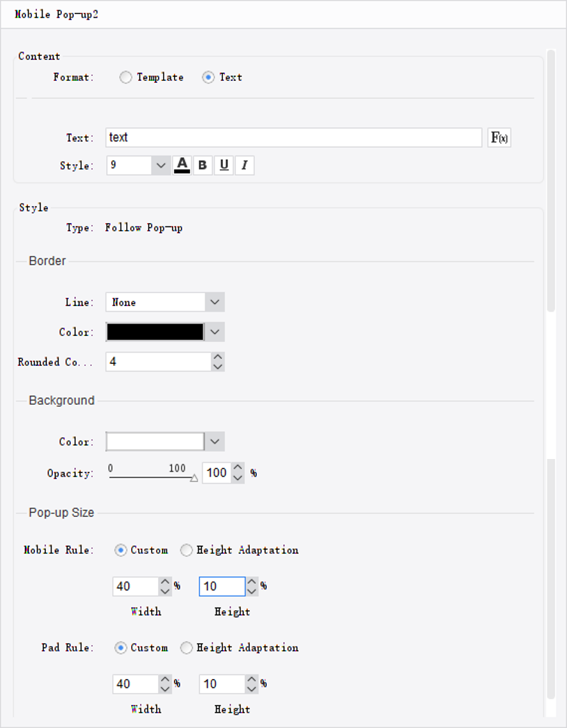This screenshot has height=728, width=567.
Task: Click the Text radio label
Action: coord(231,77)
